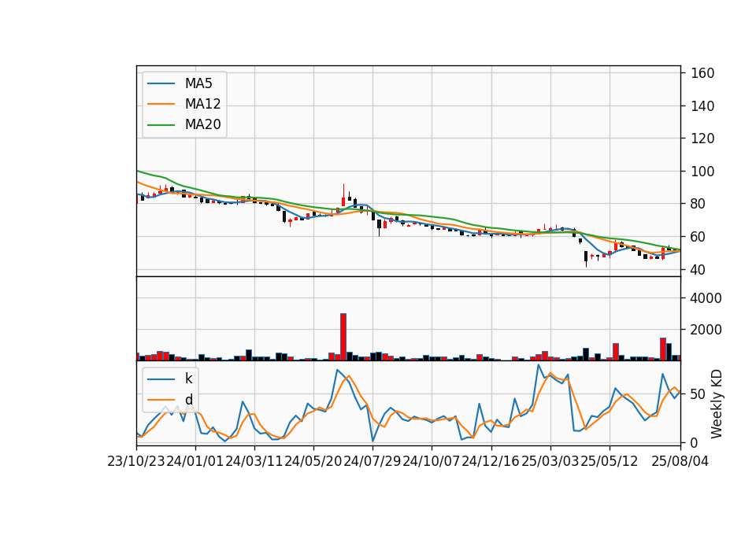The height and width of the screenshot is (543, 756).
Task: Click the 24/10/07 date axis label
Action: (432, 461)
